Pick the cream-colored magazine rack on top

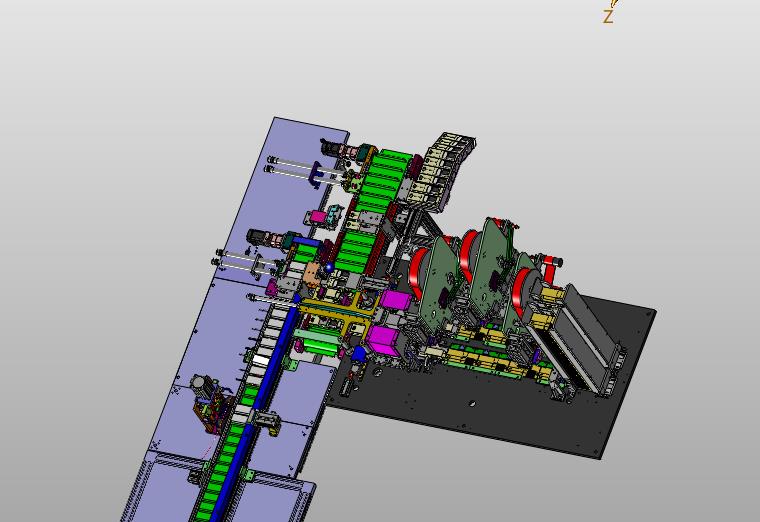pos(443,172)
